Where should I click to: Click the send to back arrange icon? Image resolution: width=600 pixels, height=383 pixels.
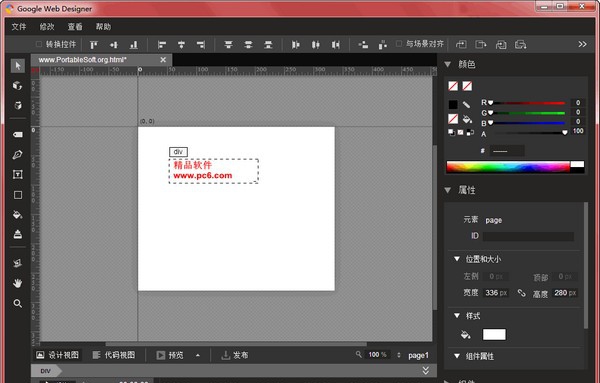(x=520, y=45)
